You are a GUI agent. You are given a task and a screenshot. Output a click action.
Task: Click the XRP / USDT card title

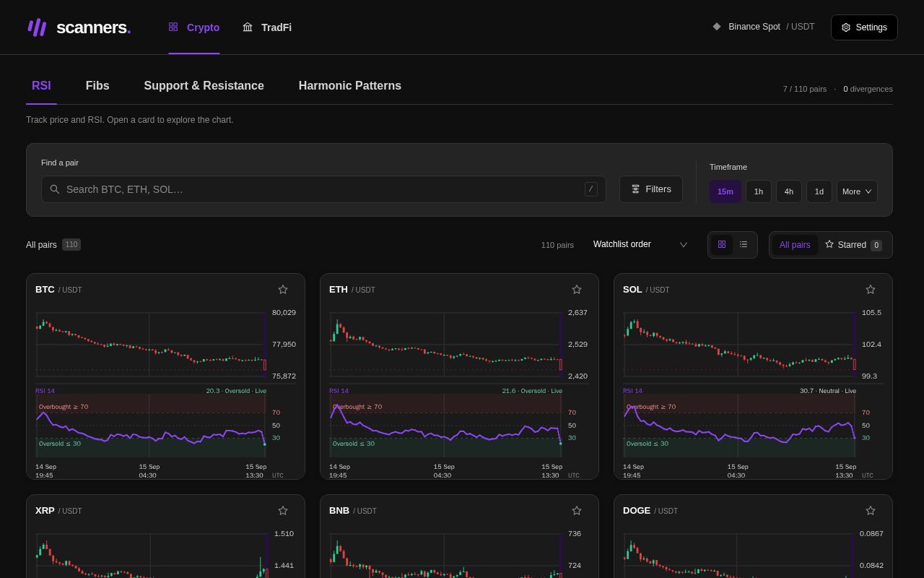click(58, 511)
